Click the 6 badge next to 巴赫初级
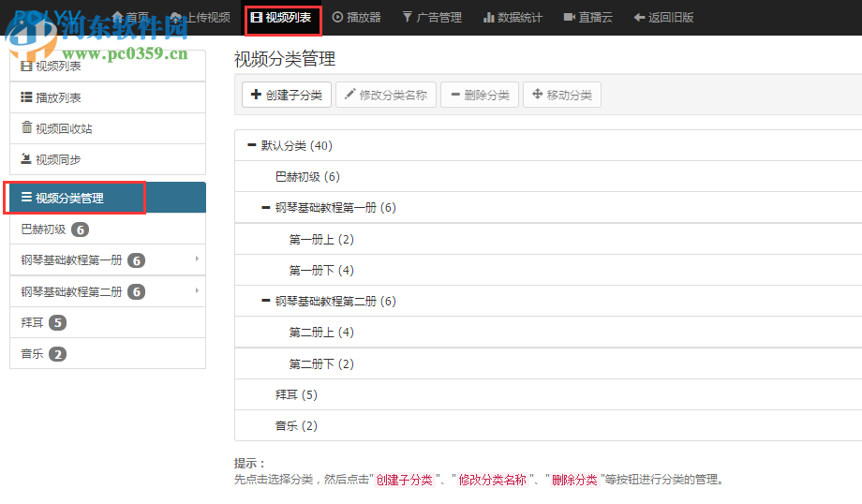This screenshot has height=504, width=862. point(81,230)
